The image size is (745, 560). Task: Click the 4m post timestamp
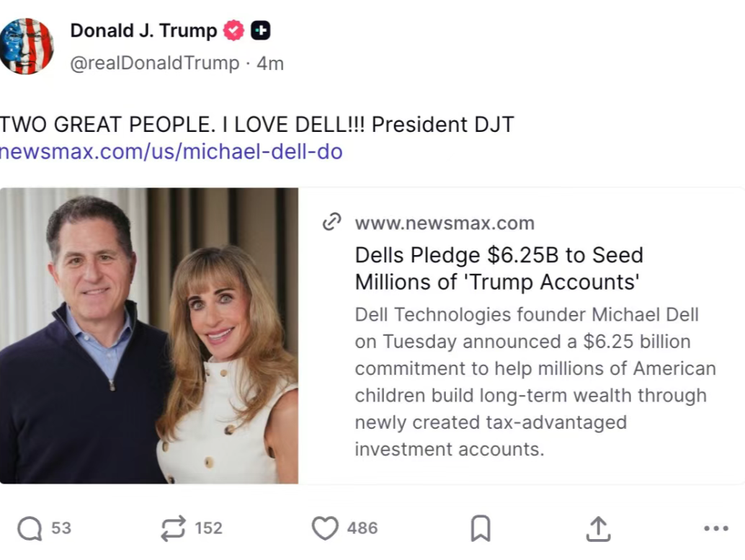pos(271,63)
